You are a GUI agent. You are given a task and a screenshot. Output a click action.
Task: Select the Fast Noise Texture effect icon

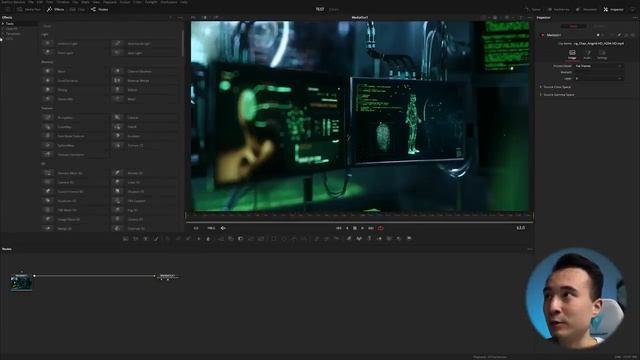48,136
